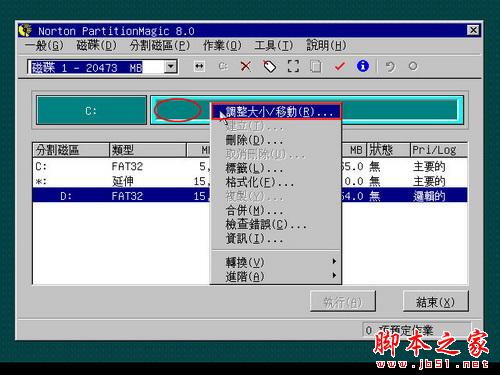Open the 說明(H) menu
Image resolution: width=500 pixels, height=375 pixels.
326,45
